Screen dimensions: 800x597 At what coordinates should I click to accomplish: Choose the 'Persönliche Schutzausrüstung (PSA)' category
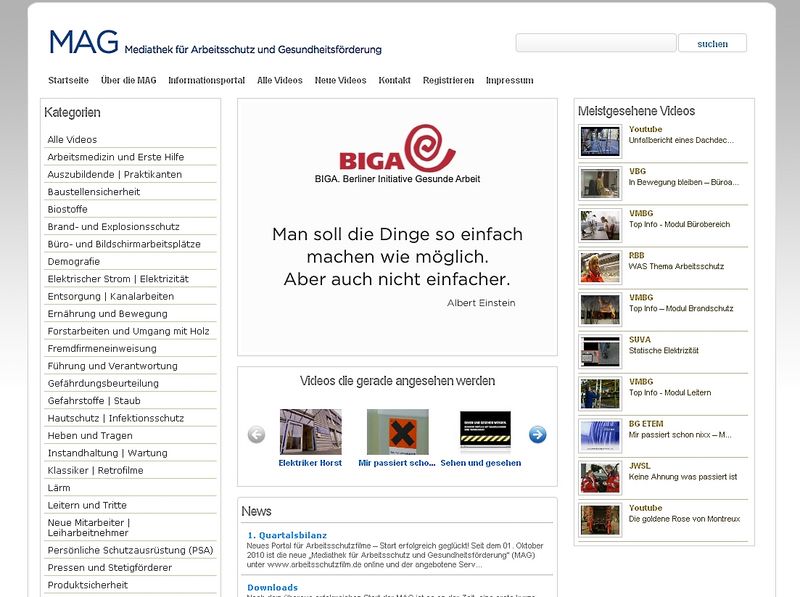pyautogui.click(x=130, y=550)
